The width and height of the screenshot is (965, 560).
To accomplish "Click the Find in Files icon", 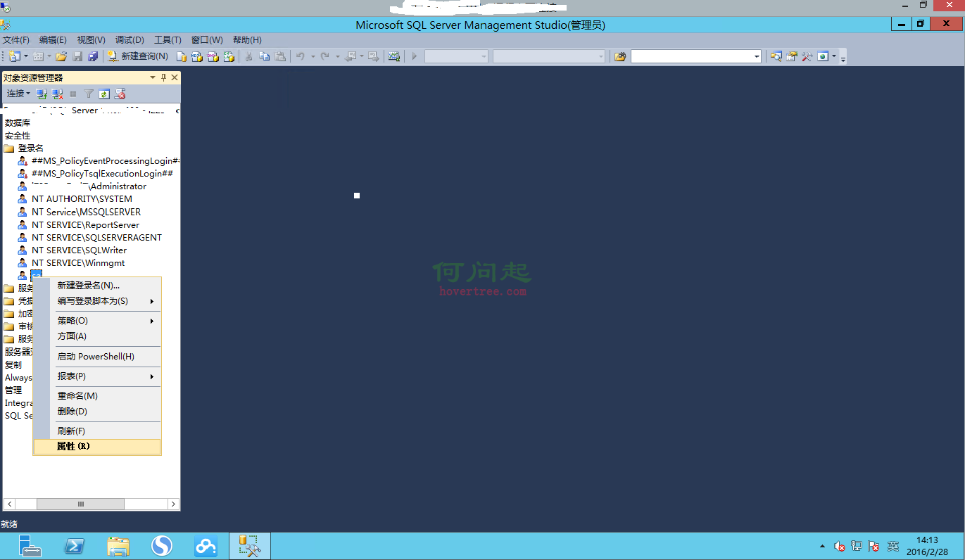I will (x=620, y=56).
